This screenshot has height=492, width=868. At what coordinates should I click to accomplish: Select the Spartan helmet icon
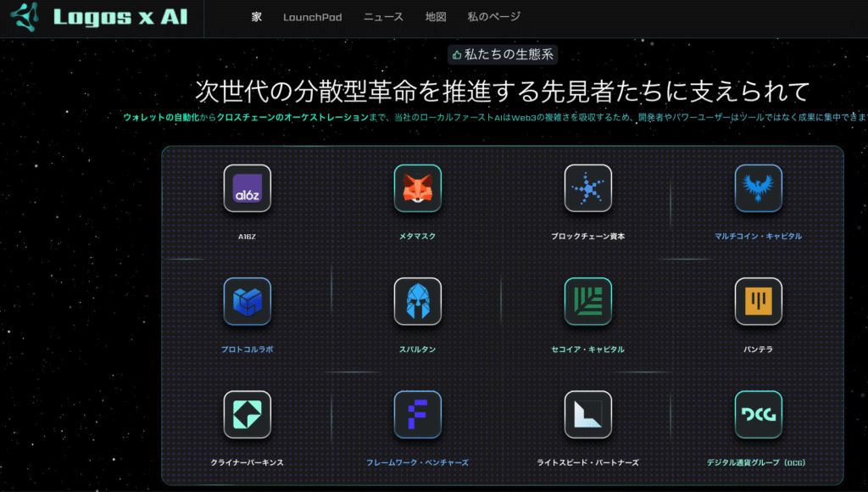[x=417, y=301]
